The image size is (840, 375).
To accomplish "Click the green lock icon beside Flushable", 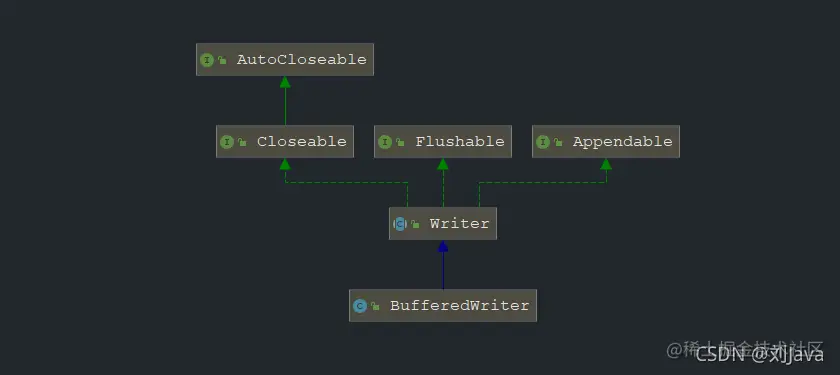I will [x=400, y=142].
